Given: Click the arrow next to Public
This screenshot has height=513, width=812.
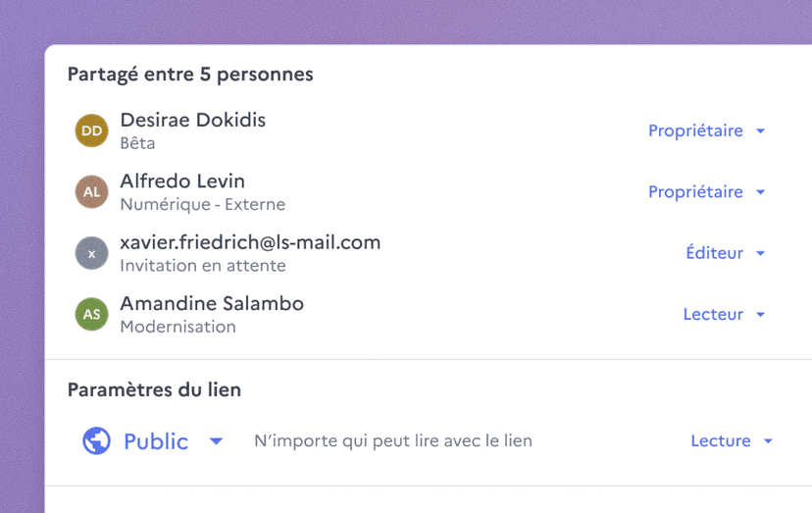Looking at the screenshot, I should coord(217,441).
